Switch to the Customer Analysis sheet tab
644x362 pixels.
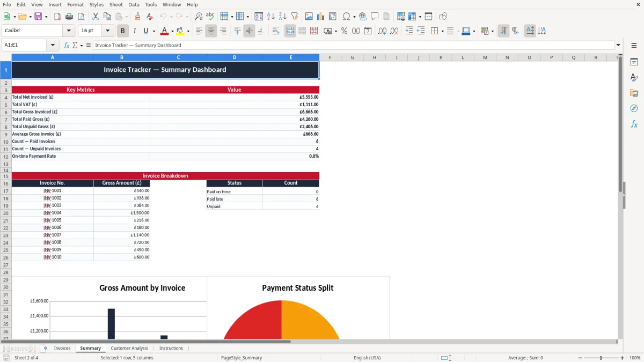tap(129, 348)
